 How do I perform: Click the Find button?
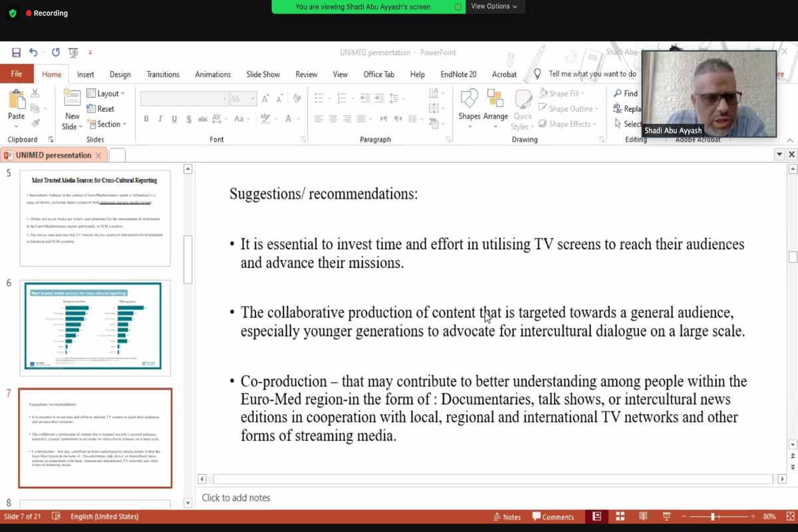click(x=626, y=94)
